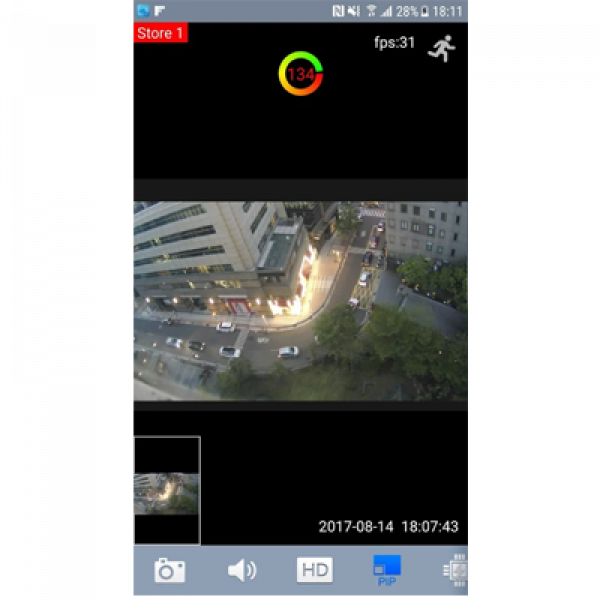Tap the 18:11 status bar clock

pyautogui.click(x=448, y=11)
